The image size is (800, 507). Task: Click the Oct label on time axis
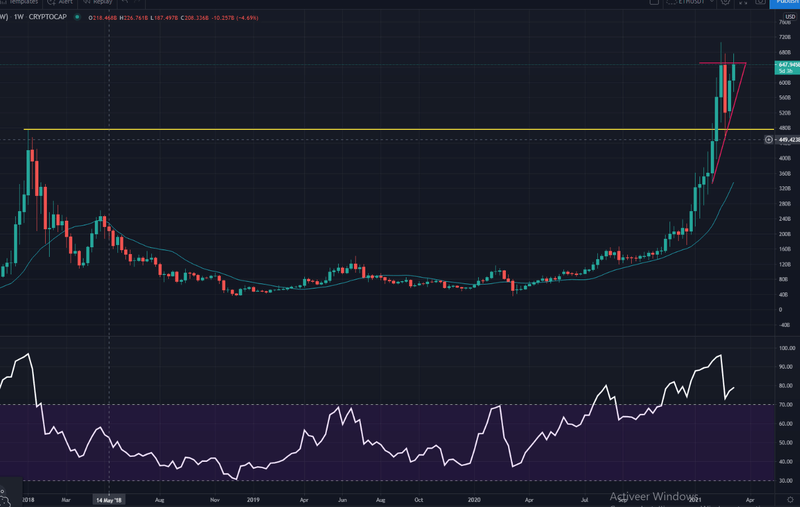[x=418, y=500]
